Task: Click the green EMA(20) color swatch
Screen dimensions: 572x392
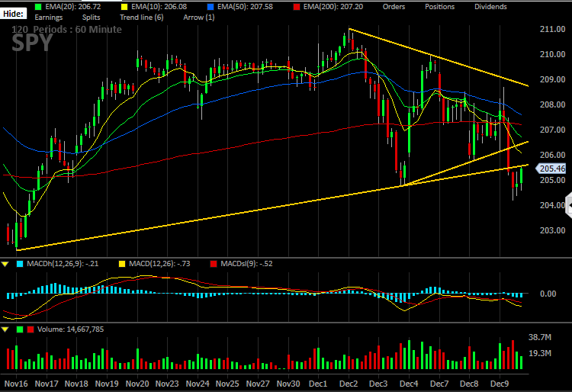Action: 38,7
